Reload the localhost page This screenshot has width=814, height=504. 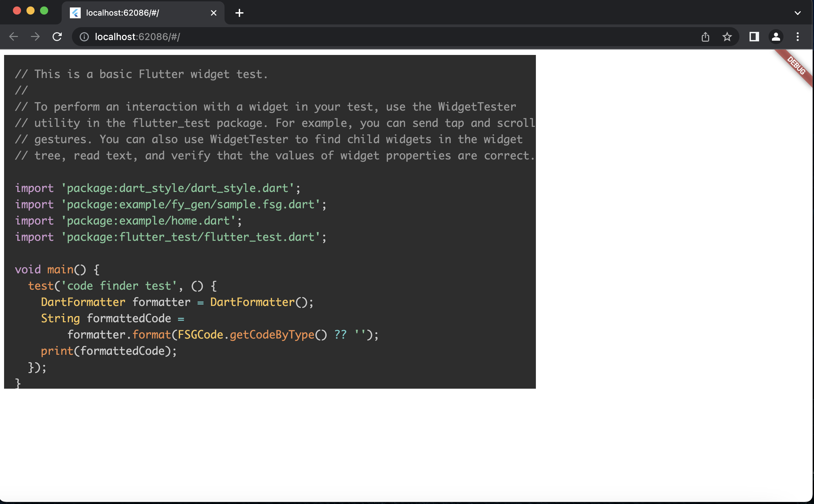pos(57,37)
